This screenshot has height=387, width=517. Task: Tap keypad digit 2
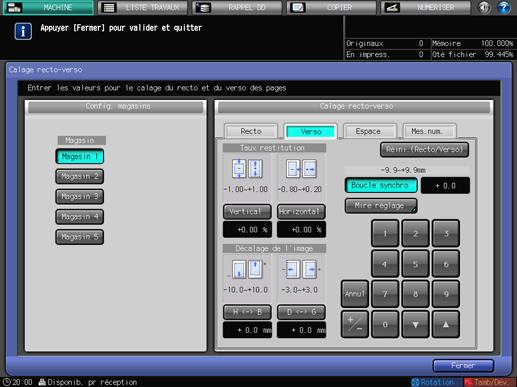coord(415,233)
